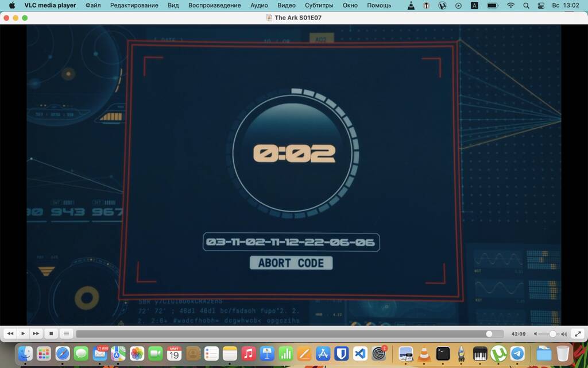Open Notes from the Dock
This screenshot has width=588, height=368.
pyautogui.click(x=230, y=354)
